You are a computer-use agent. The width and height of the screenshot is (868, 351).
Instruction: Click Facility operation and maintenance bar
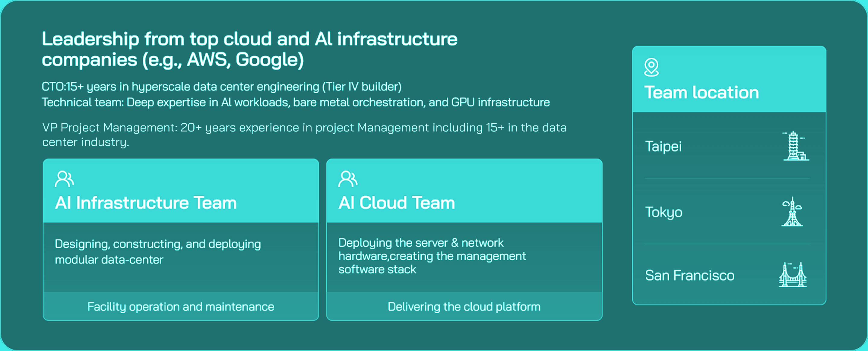[181, 307]
